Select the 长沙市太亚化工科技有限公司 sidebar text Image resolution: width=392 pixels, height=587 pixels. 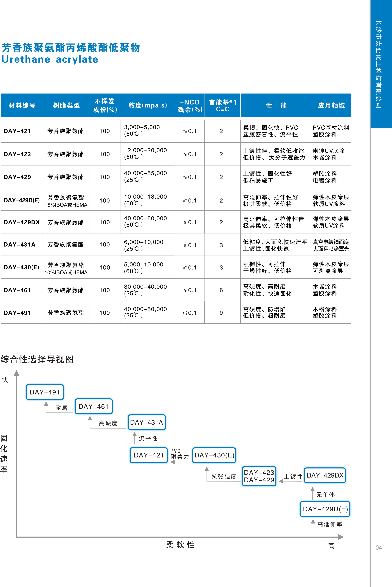(379, 64)
